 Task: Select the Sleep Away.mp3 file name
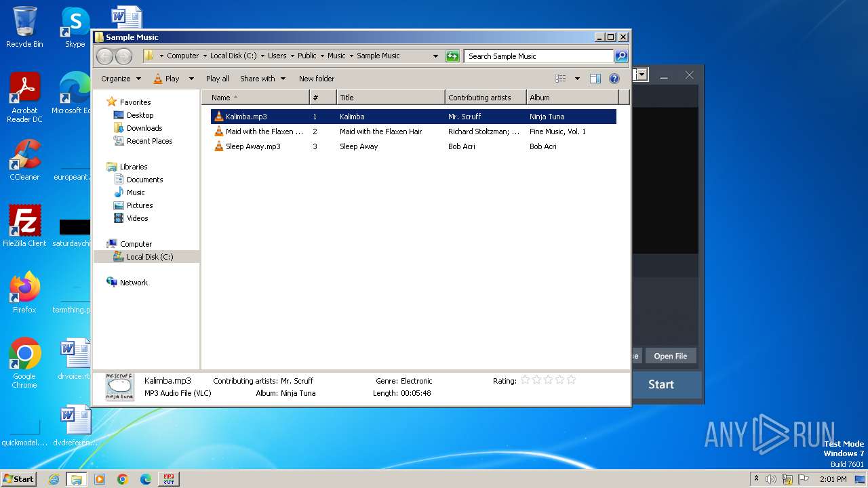point(253,146)
